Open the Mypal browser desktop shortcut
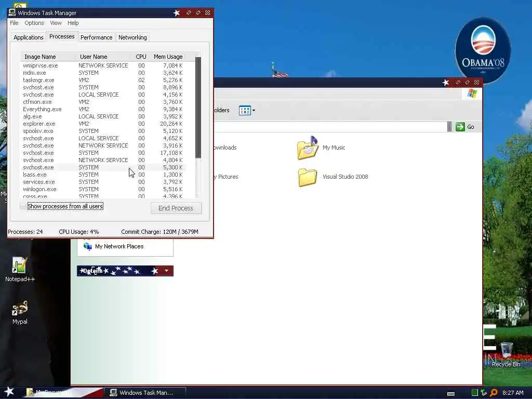532x399 pixels. (20, 312)
